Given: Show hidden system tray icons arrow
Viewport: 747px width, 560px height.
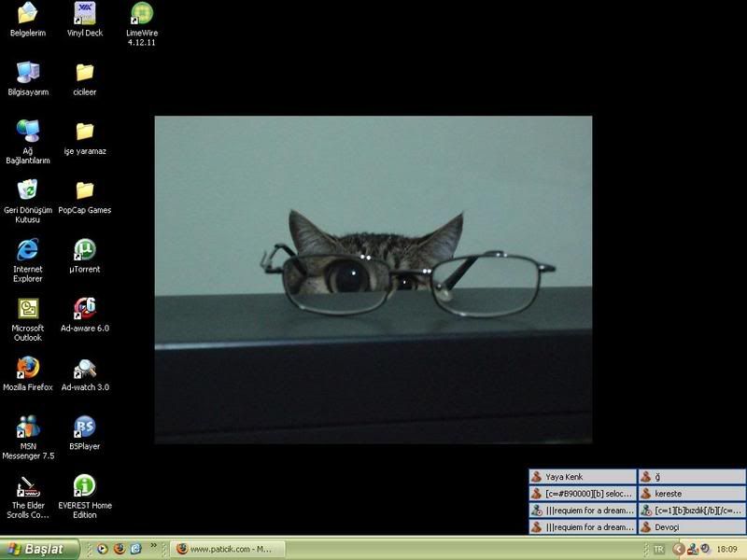Looking at the screenshot, I should [680, 549].
